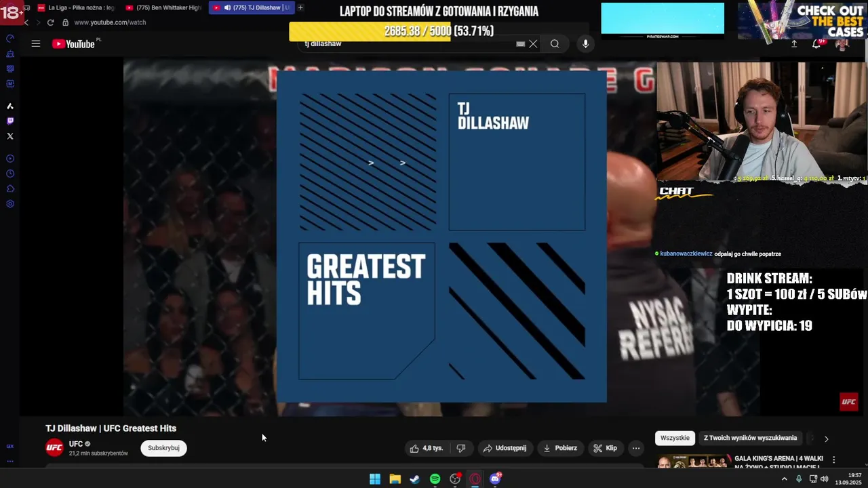Screen dimensions: 868x488
Task: Clear the YouTube search box text
Action: pyautogui.click(x=533, y=44)
